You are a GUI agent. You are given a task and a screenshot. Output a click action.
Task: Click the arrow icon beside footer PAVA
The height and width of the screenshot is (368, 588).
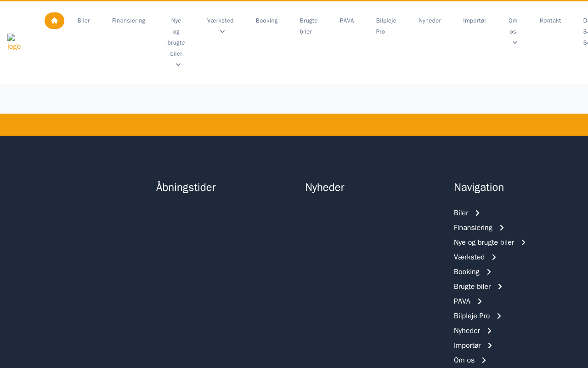point(480,301)
